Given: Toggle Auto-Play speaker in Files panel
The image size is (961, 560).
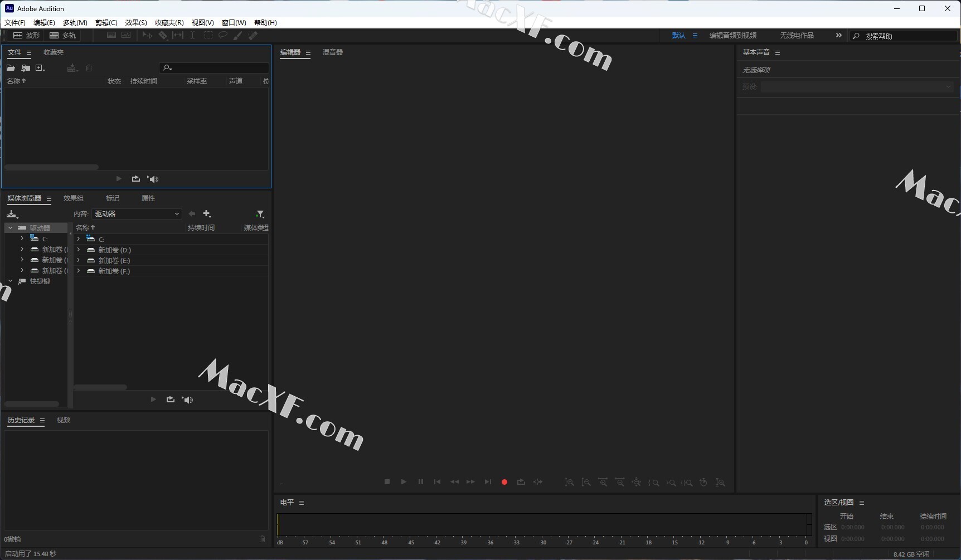Looking at the screenshot, I should tap(153, 179).
